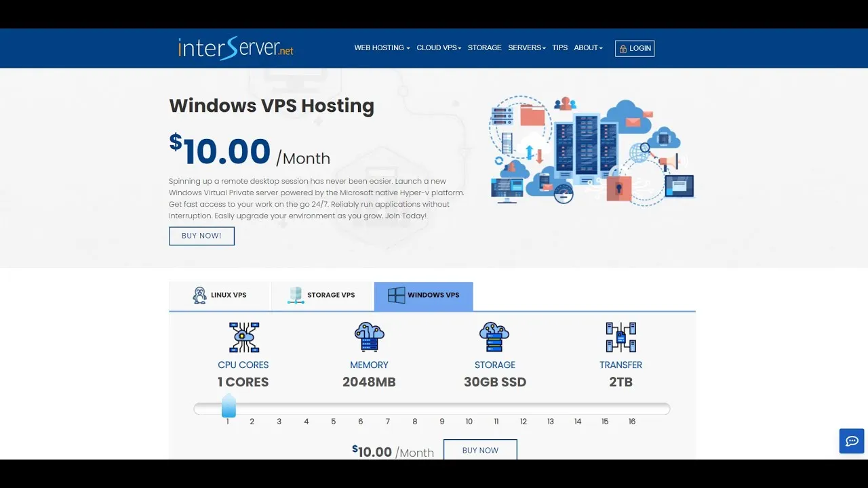Viewport: 868px width, 488px height.
Task: Open the Tips menu link
Action: pos(559,48)
